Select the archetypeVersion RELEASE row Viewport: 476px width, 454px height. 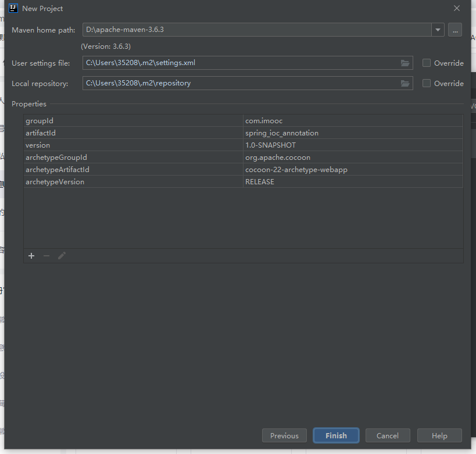point(243,181)
